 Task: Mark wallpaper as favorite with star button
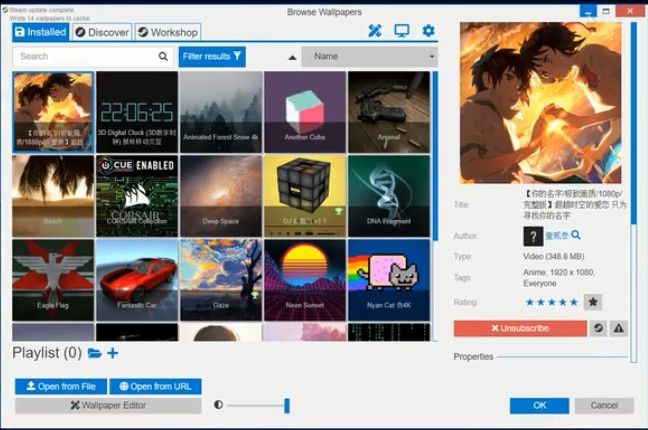click(x=593, y=302)
